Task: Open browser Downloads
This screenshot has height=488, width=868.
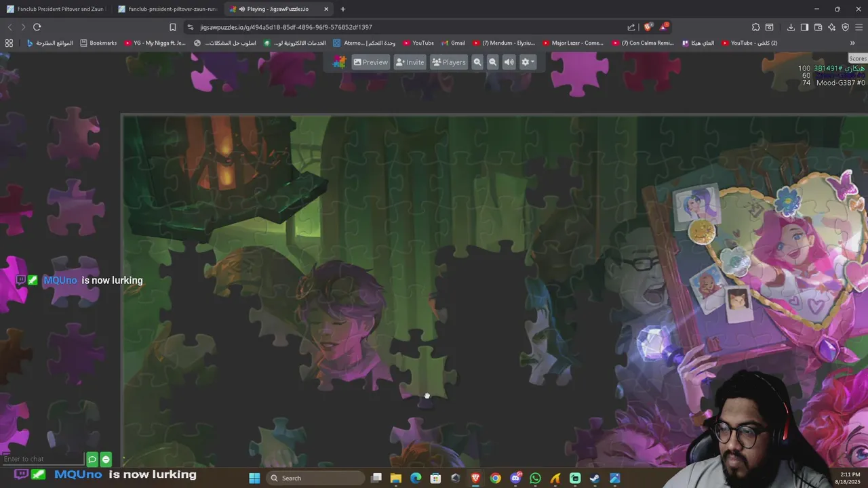Action: click(791, 27)
